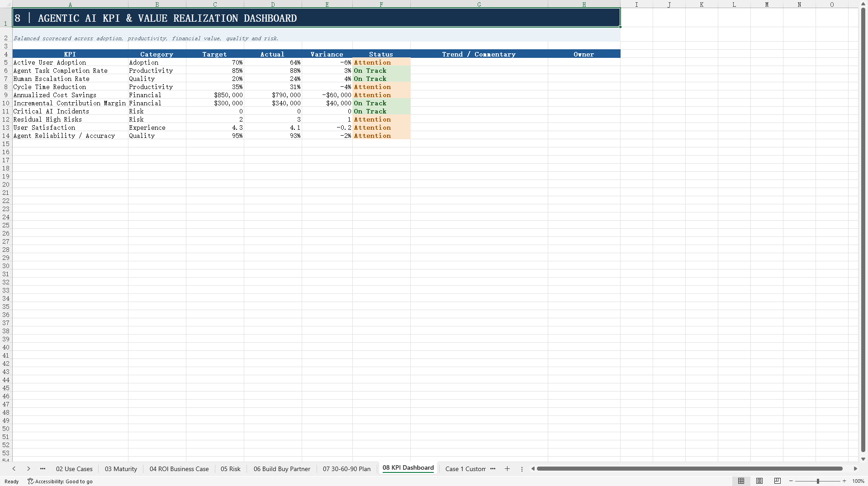Open the 05 Risk sheet
The width and height of the screenshot is (868, 486).
(x=230, y=469)
